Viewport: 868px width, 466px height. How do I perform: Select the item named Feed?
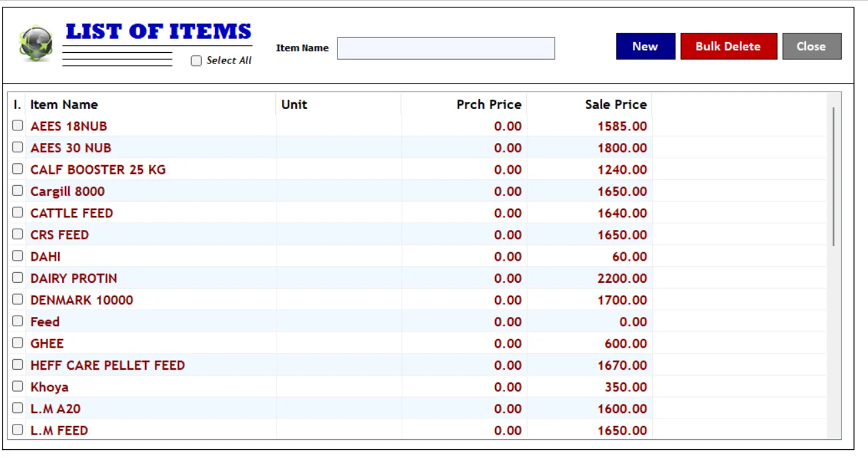(45, 322)
